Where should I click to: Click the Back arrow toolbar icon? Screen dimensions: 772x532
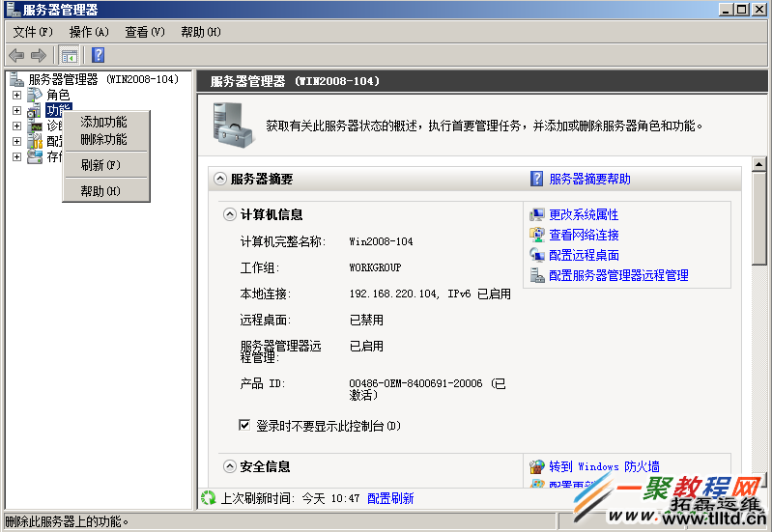coord(16,55)
